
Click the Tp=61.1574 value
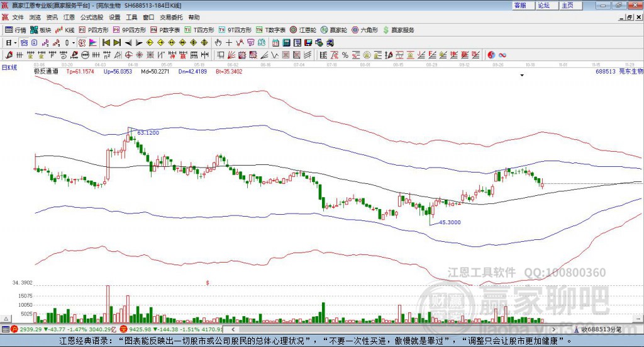(x=80, y=72)
